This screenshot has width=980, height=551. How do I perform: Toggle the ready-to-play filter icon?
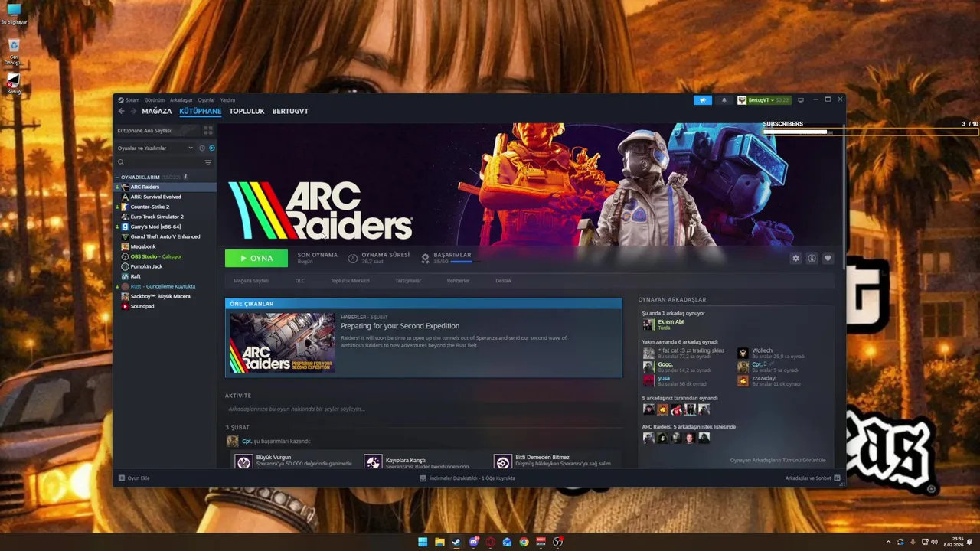click(212, 148)
